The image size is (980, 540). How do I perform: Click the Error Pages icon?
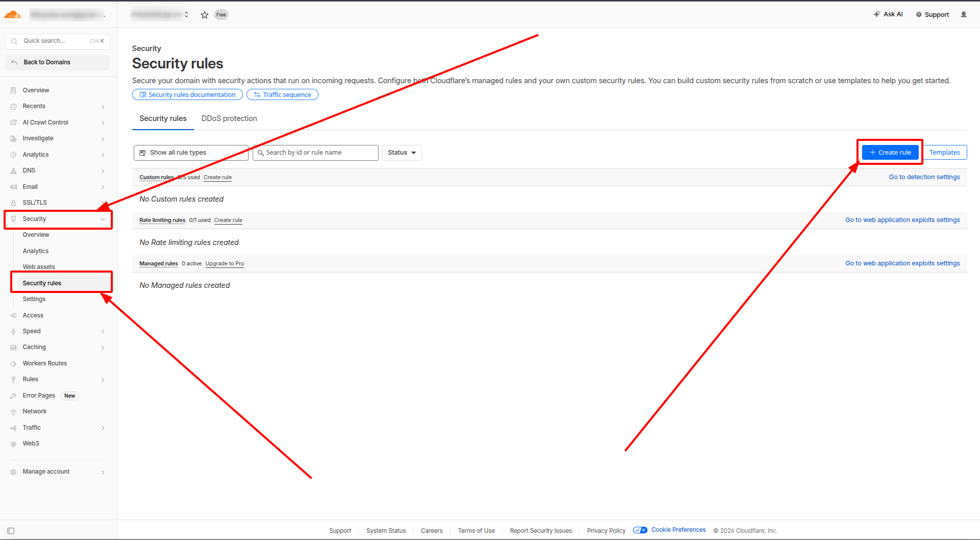click(x=13, y=396)
